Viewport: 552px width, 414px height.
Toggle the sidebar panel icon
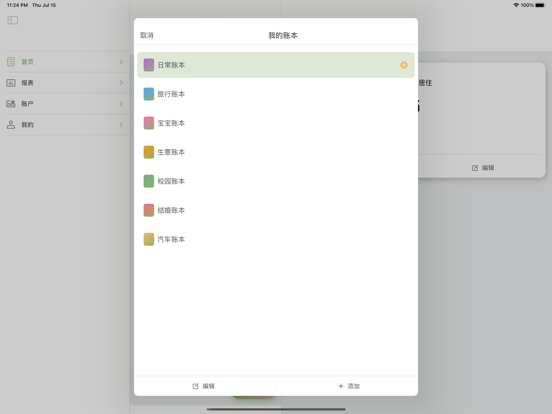pyautogui.click(x=12, y=20)
